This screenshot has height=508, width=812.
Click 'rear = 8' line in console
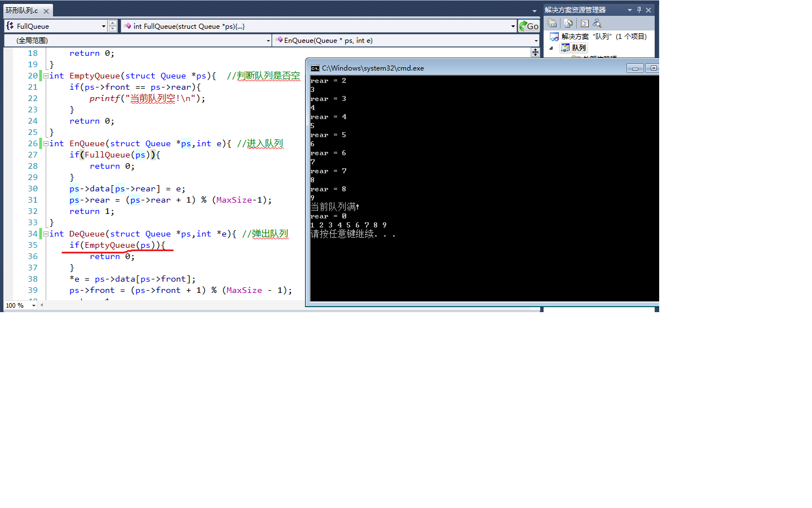click(x=328, y=189)
